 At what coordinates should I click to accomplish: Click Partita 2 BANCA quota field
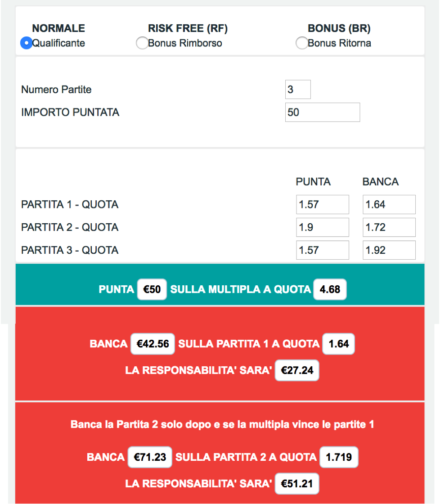[x=389, y=227]
